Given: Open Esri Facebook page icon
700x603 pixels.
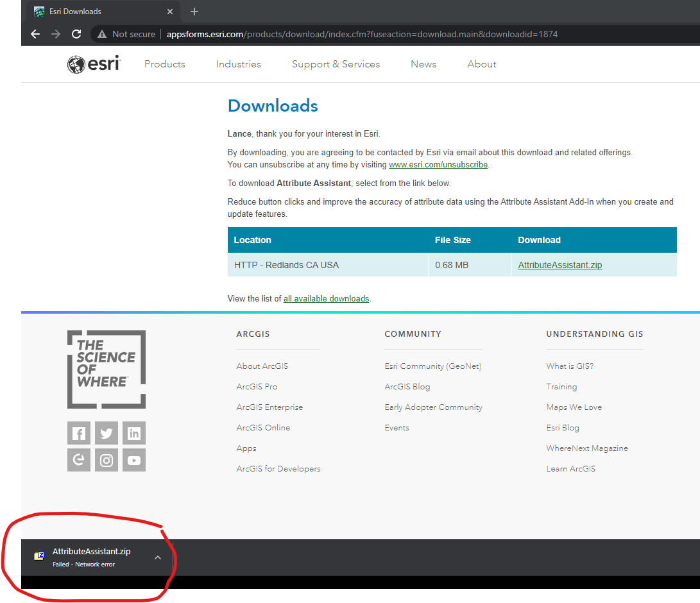Looking at the screenshot, I should [x=79, y=433].
